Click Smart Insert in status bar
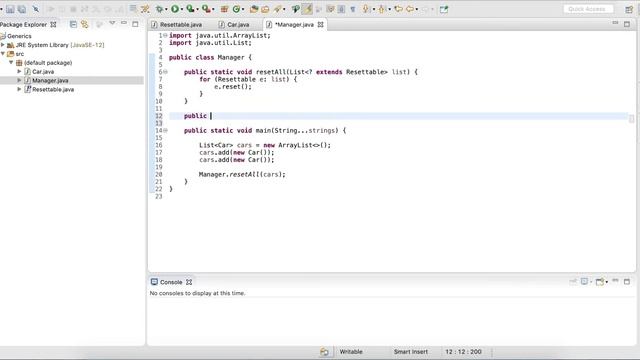Viewport: 640px width, 360px height. coord(411,351)
